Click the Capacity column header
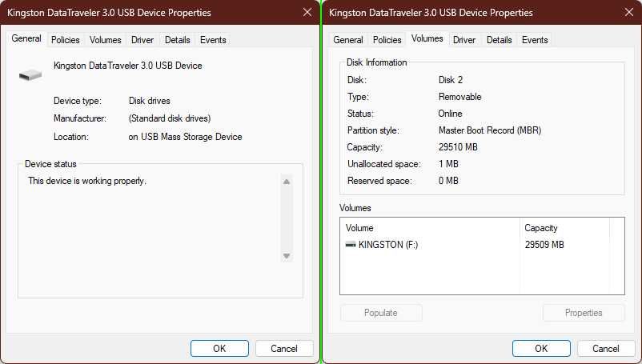This screenshot has width=642, height=364. tap(564, 228)
